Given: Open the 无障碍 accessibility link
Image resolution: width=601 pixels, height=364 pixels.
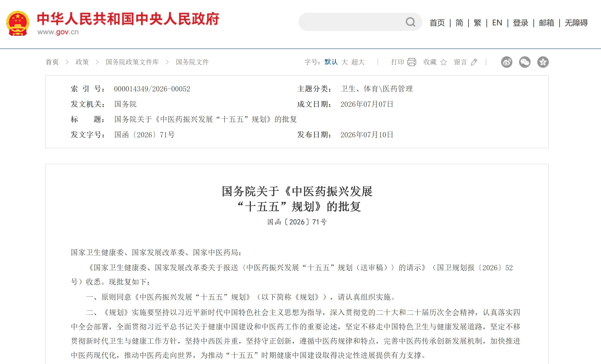Looking at the screenshot, I should point(576,23).
